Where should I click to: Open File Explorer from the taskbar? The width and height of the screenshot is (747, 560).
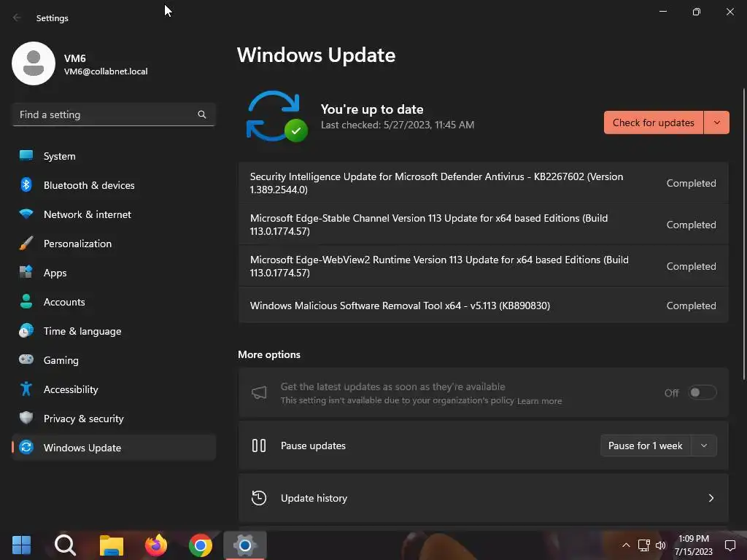click(112, 545)
